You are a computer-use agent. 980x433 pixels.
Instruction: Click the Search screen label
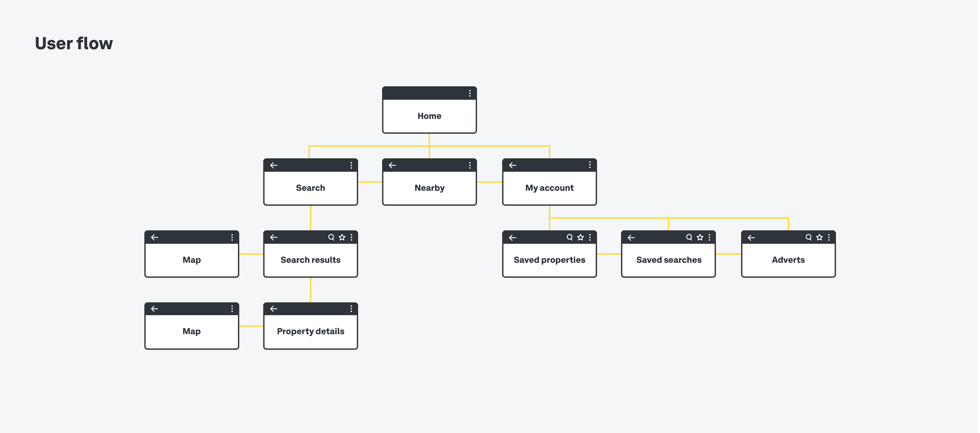point(310,187)
